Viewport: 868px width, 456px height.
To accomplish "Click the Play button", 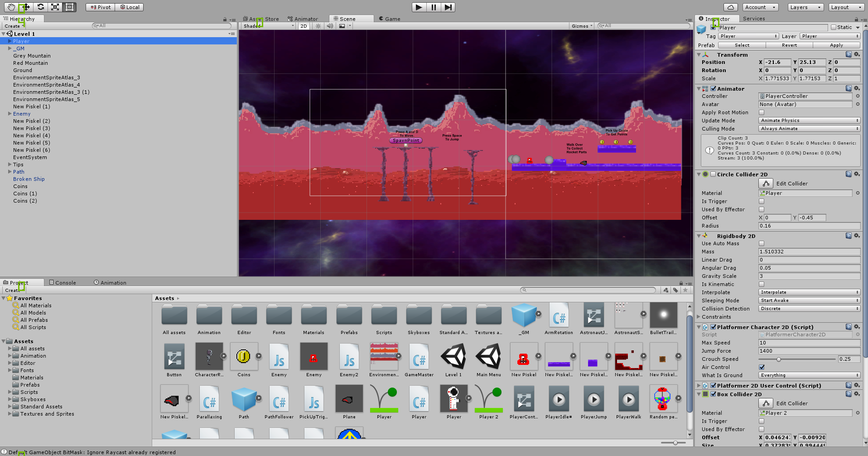I will 419,7.
